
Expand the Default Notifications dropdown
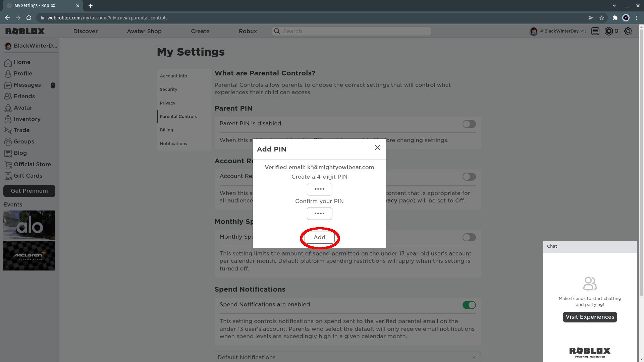coord(347,357)
